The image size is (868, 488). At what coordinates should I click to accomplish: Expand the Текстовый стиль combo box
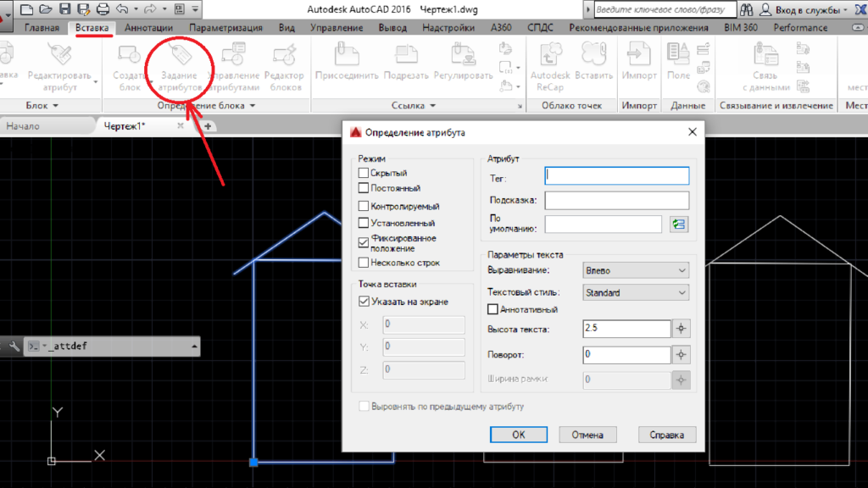click(636, 292)
